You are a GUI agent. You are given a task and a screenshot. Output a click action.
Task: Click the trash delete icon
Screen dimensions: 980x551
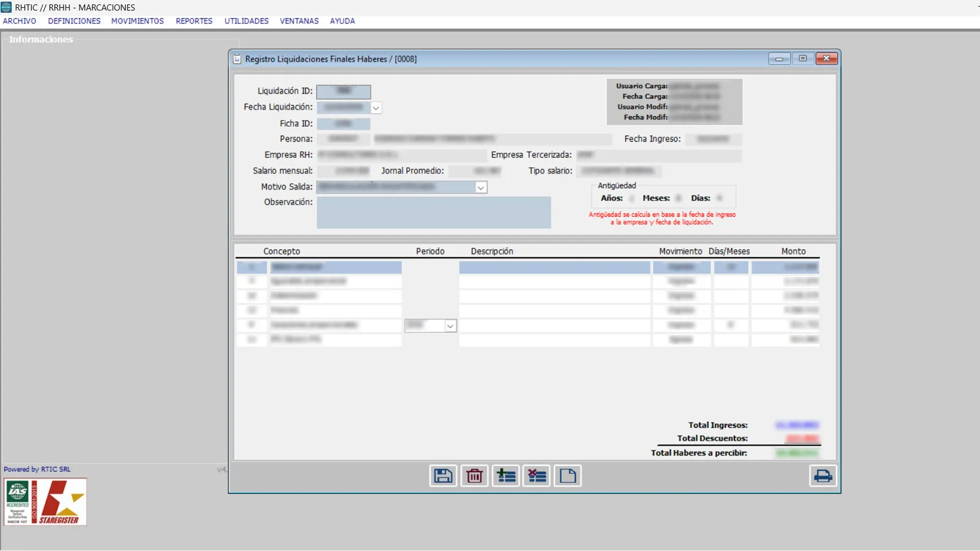474,476
